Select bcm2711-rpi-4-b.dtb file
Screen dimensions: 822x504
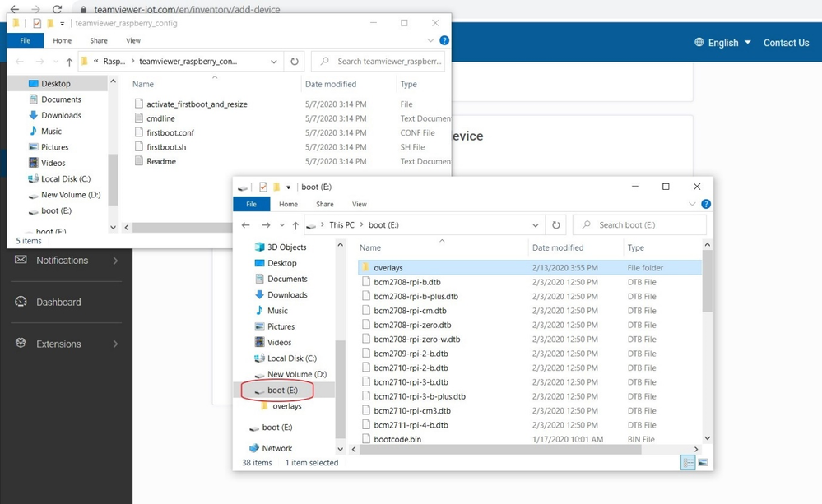pyautogui.click(x=411, y=425)
